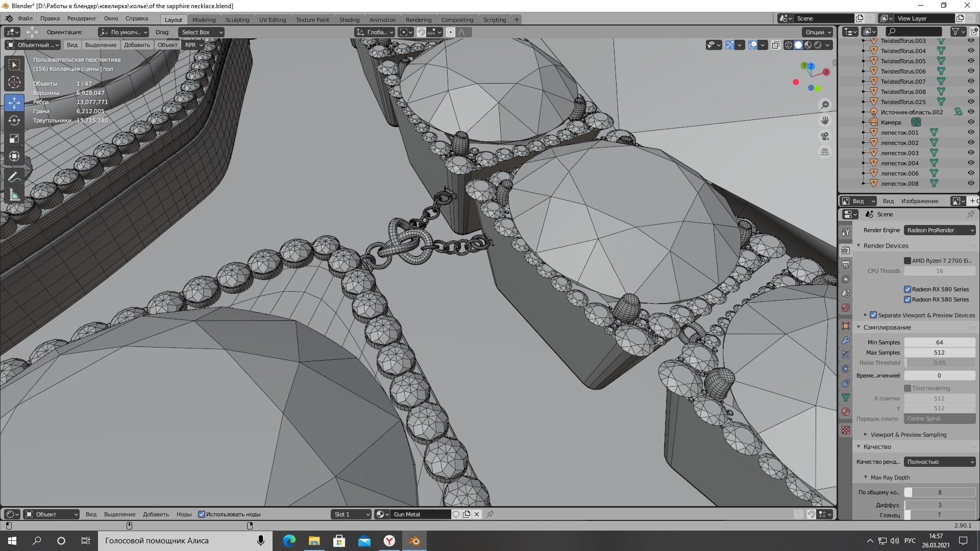This screenshot has width=980, height=551.
Task: Select the Rotate tool
Action: click(x=14, y=120)
